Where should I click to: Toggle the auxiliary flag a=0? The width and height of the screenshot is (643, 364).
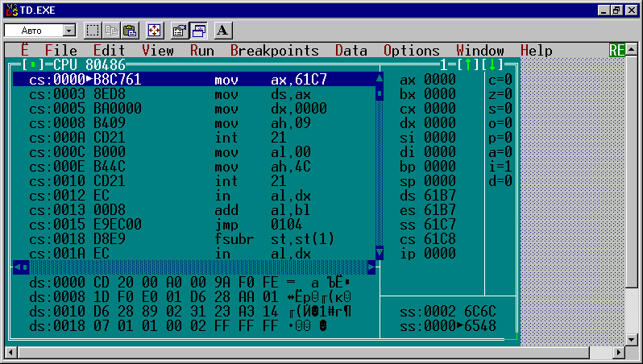click(x=500, y=152)
